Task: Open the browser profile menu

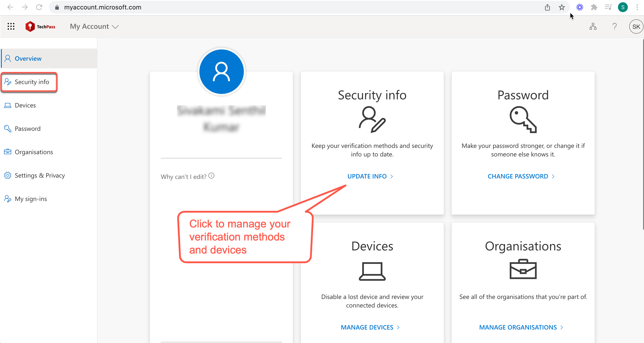Action: pyautogui.click(x=622, y=7)
